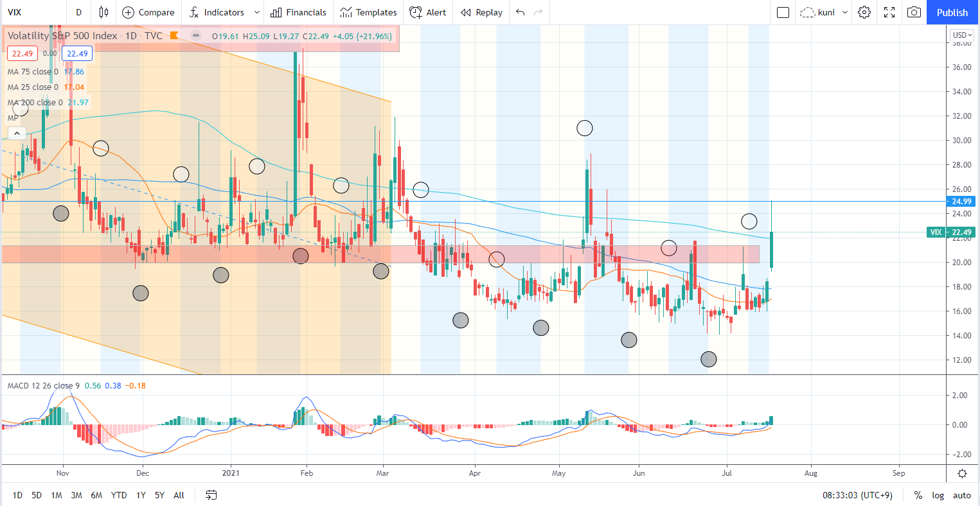The image size is (980, 506).
Task: Open chart settings gear in top toolbar
Action: pyautogui.click(x=864, y=12)
